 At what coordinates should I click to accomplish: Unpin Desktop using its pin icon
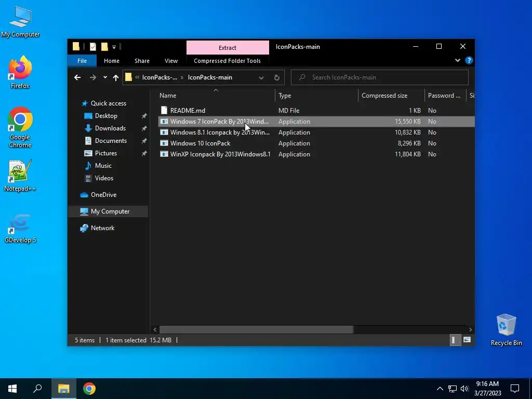click(144, 116)
